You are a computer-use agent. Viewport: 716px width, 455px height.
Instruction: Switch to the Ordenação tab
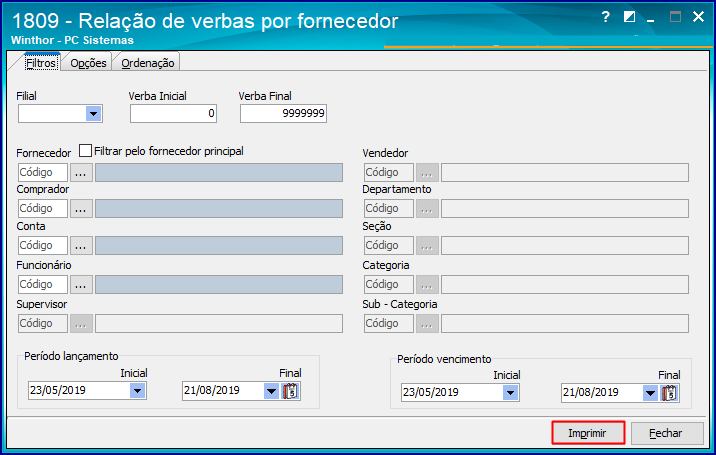point(147,63)
